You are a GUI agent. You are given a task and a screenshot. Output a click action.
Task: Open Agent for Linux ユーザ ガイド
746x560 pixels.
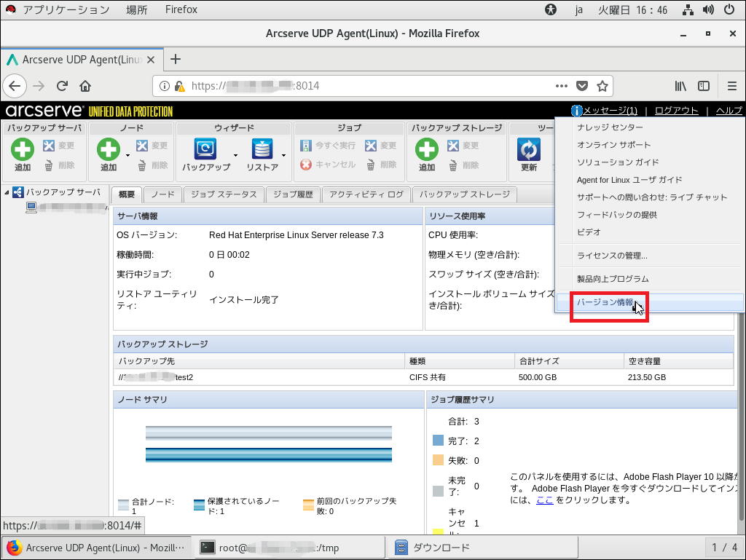click(x=629, y=180)
